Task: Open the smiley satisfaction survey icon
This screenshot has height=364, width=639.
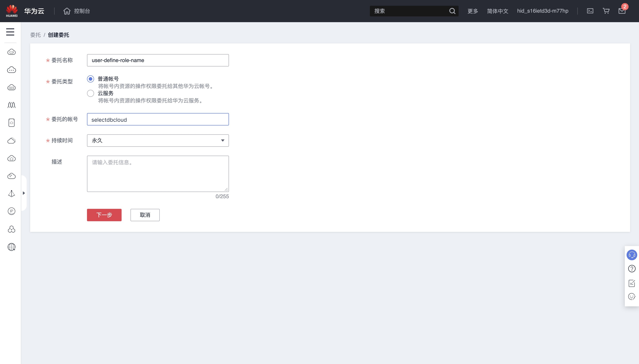Action: click(x=632, y=297)
